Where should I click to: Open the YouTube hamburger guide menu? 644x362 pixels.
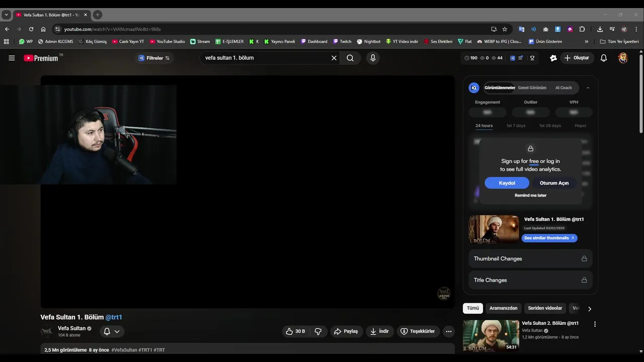[12, 58]
